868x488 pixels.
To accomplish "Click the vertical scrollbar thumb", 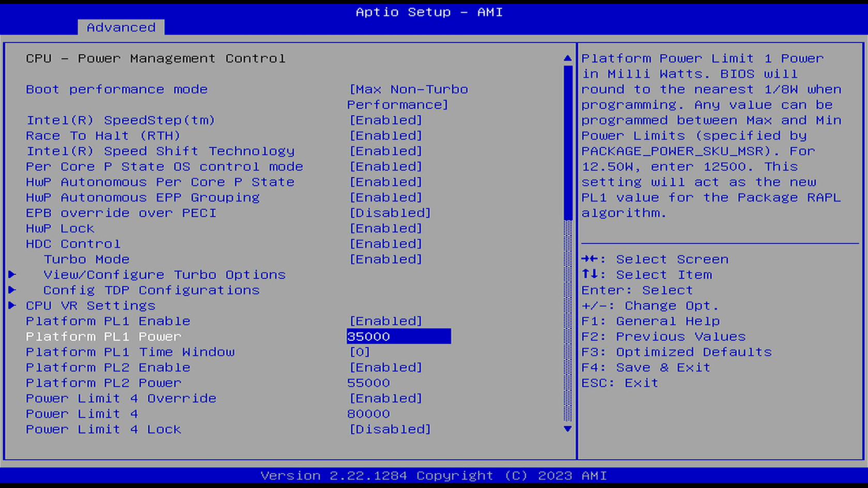I will 567,142.
